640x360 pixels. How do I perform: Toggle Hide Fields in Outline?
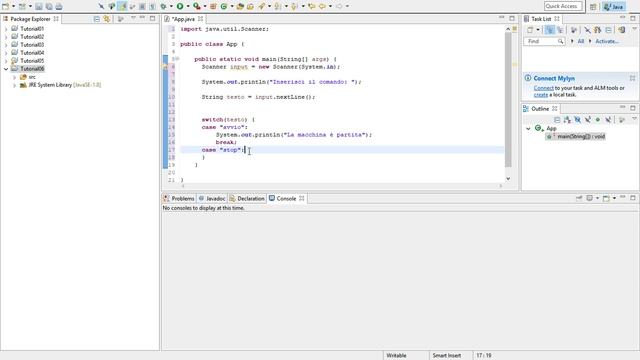click(578, 120)
